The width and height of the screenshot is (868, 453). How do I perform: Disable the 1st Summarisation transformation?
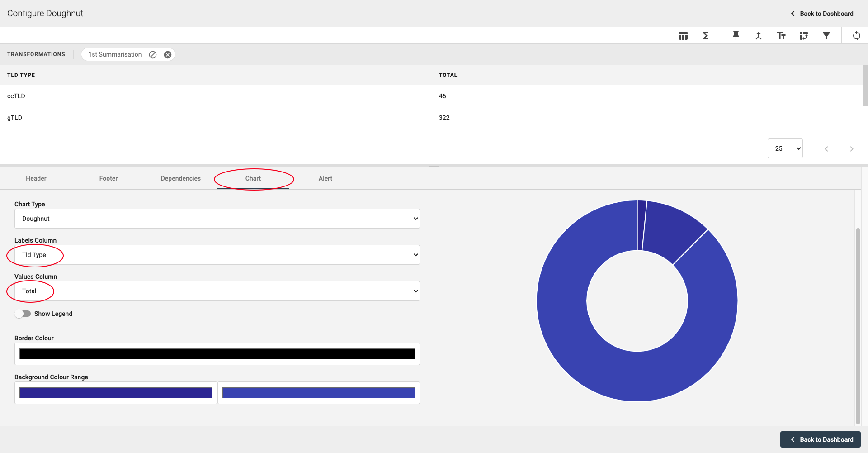153,55
